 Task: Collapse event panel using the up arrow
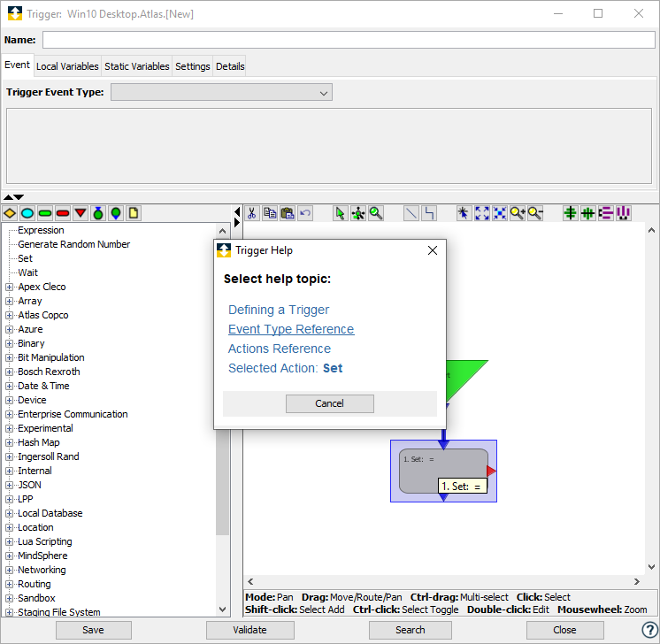(x=8, y=197)
